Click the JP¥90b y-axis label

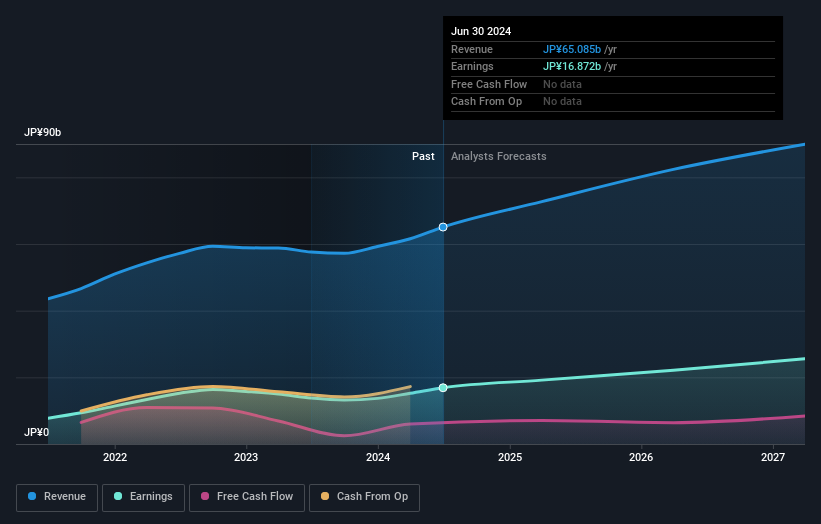pyautogui.click(x=42, y=132)
